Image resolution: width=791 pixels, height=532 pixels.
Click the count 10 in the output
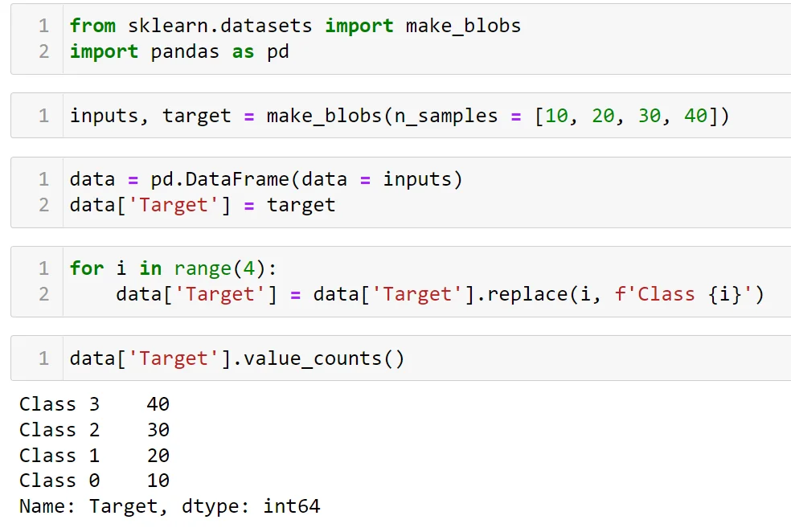pos(158,481)
